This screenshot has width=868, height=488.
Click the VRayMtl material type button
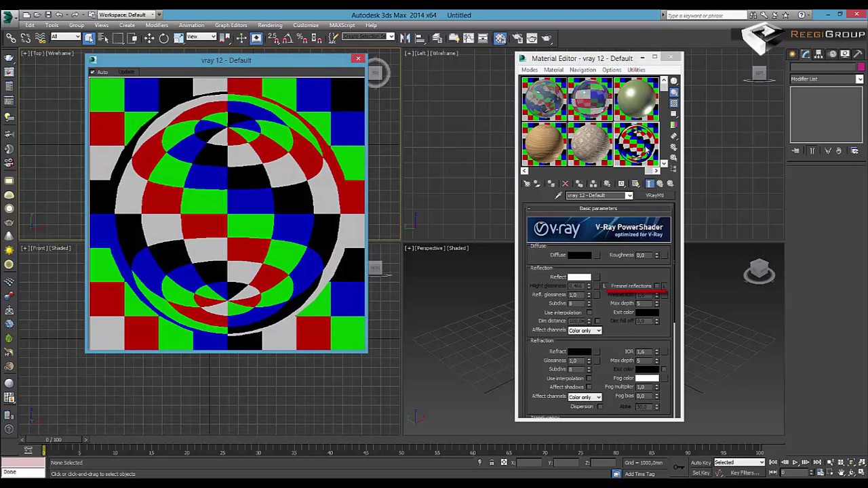tap(654, 196)
